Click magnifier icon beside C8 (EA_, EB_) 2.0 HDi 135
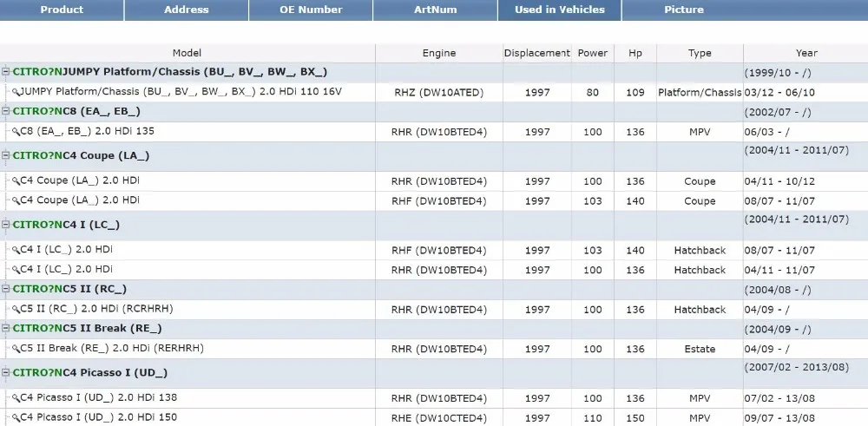This screenshot has width=868, height=426. click(x=16, y=132)
